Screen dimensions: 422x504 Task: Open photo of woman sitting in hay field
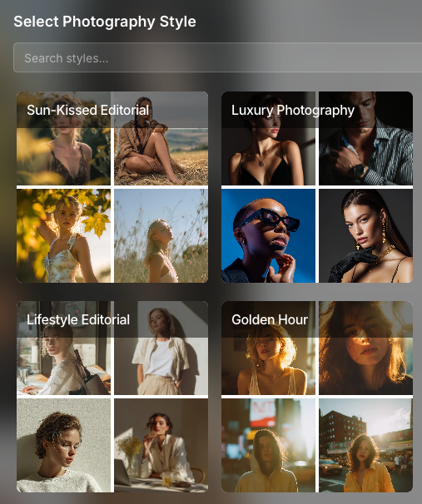click(161, 139)
